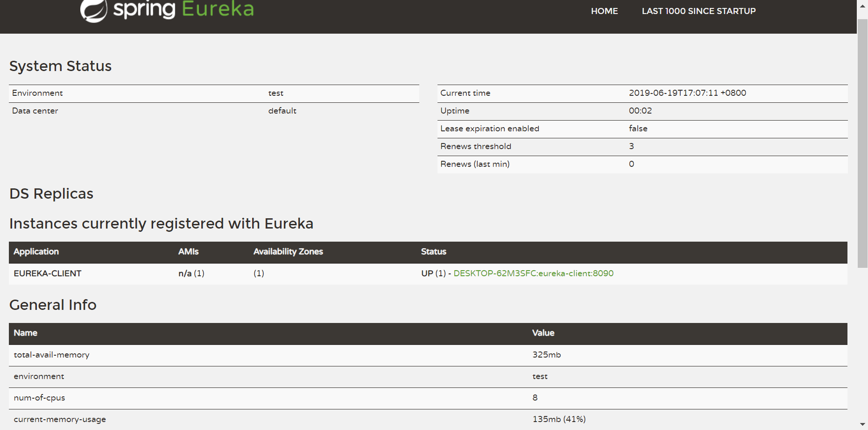Open LAST 1000 SINCE STARTUP page
Screen dimensions: 868x430
tap(699, 11)
